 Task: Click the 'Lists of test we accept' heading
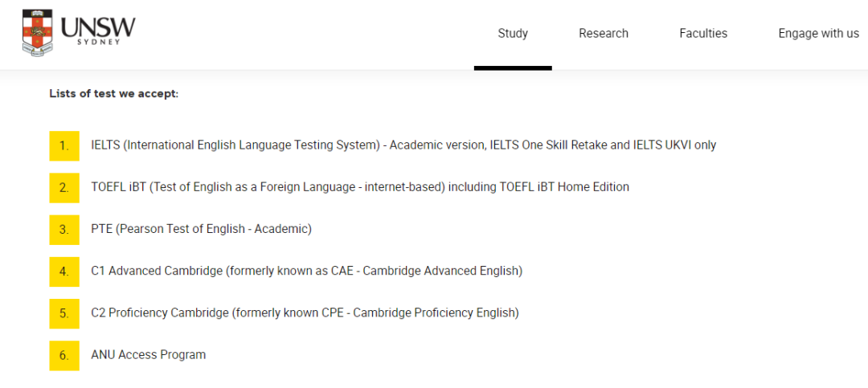click(x=114, y=94)
